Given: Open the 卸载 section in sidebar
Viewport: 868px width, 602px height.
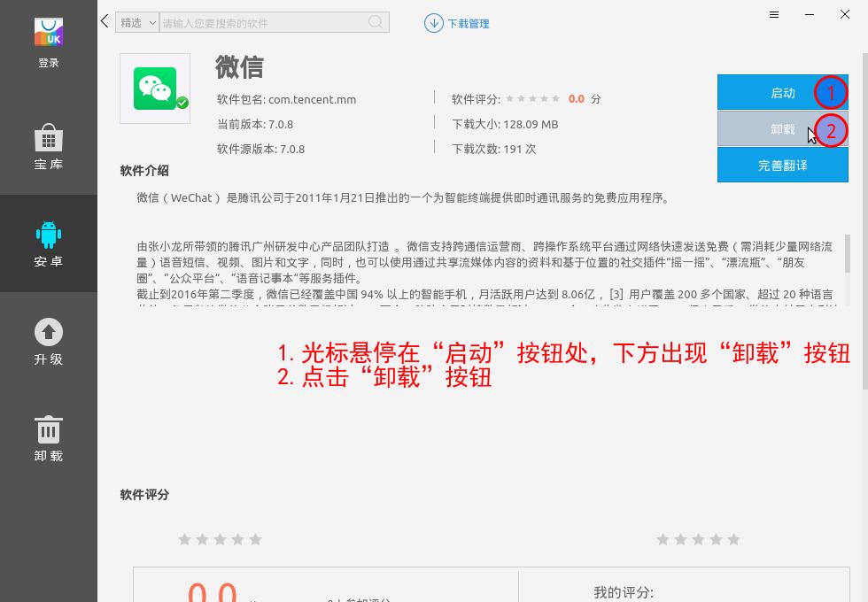Looking at the screenshot, I should pyautogui.click(x=49, y=438).
